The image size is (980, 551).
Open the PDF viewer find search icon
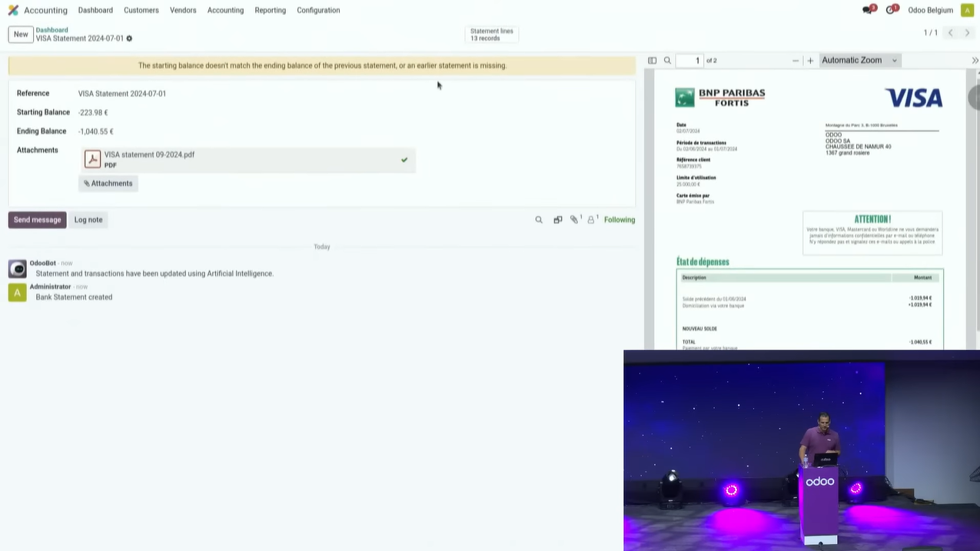tap(667, 60)
